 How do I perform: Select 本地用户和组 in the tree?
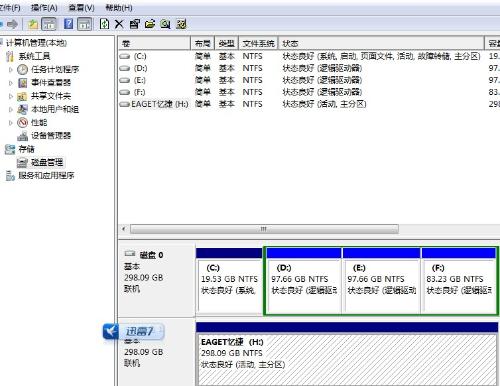point(55,109)
